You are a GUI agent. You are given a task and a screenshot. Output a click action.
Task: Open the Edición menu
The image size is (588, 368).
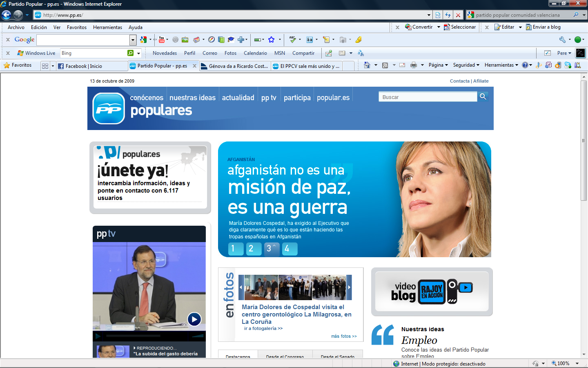pyautogui.click(x=39, y=27)
